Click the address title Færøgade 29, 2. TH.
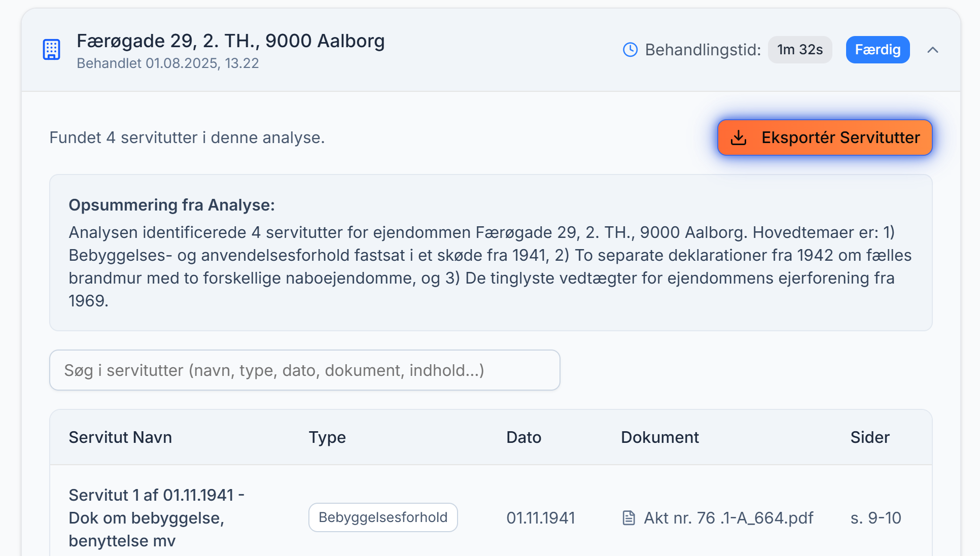The width and height of the screenshot is (980, 556). [x=231, y=41]
